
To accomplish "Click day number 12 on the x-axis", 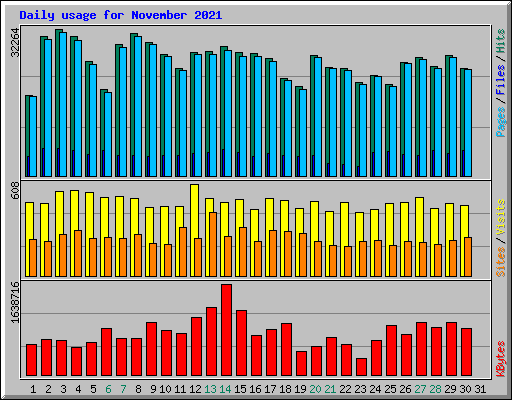I will (x=195, y=389).
